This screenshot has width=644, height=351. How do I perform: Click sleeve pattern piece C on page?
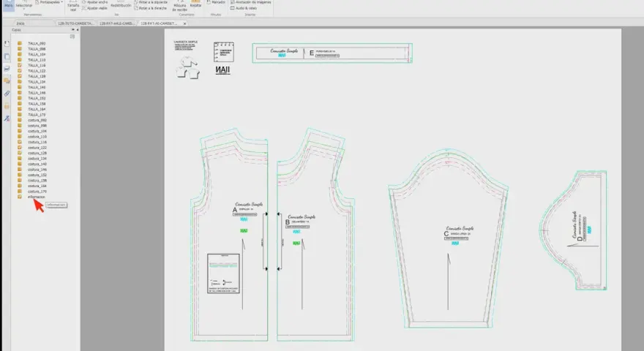pyautogui.click(x=448, y=238)
